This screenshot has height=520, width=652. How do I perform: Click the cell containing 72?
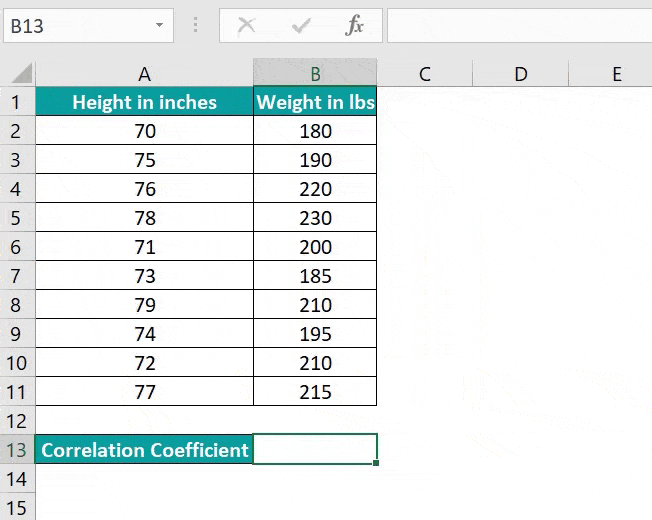pyautogui.click(x=144, y=362)
